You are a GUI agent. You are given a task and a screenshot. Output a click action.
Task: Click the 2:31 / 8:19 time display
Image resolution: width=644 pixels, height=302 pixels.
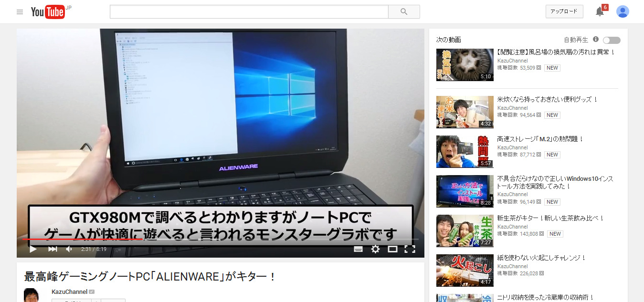coord(94,249)
